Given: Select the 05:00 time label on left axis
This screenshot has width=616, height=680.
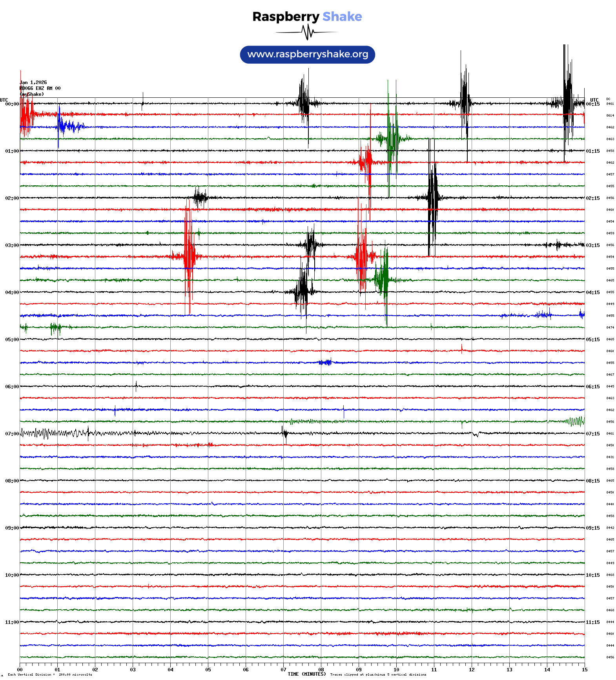Looking at the screenshot, I should 12,340.
